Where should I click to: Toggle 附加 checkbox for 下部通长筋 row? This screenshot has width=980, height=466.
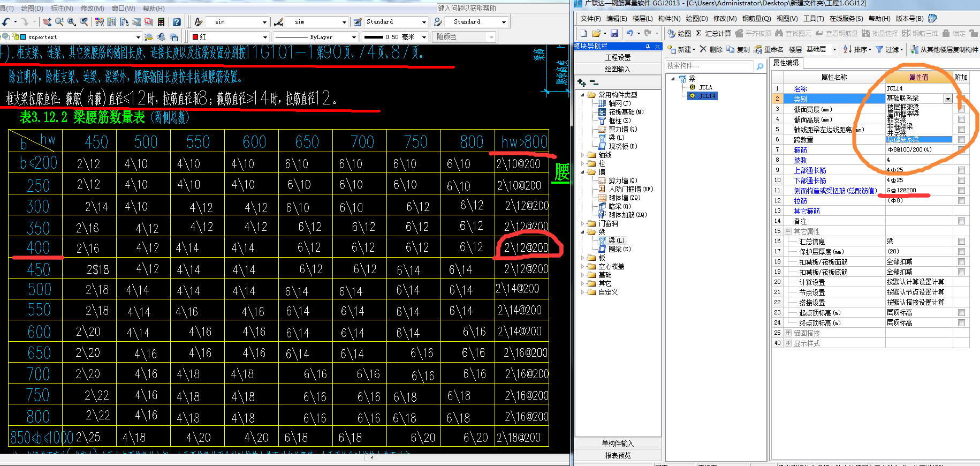point(961,180)
